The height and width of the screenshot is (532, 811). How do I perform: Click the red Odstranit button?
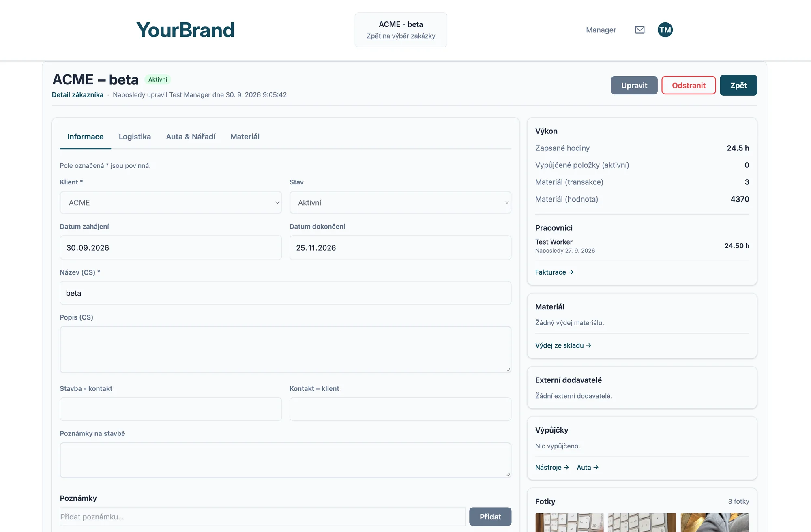pyautogui.click(x=689, y=85)
